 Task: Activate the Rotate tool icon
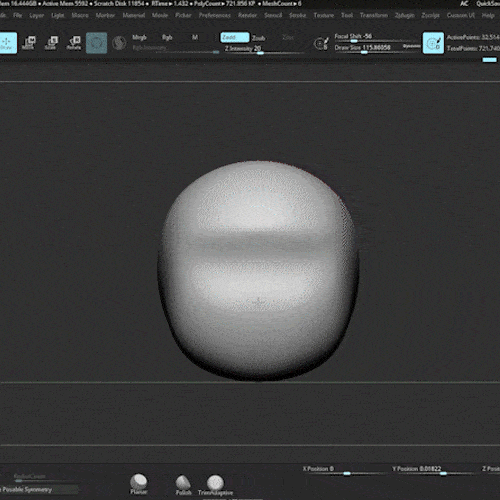[x=74, y=43]
